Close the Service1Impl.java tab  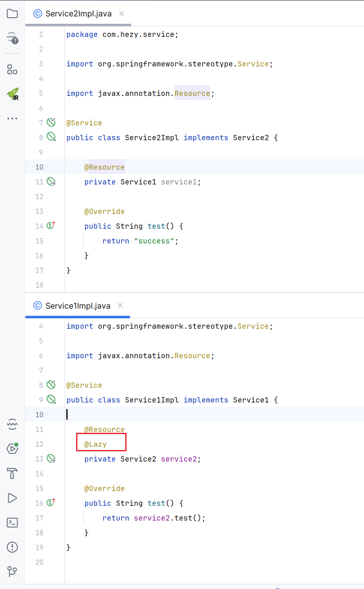click(120, 305)
